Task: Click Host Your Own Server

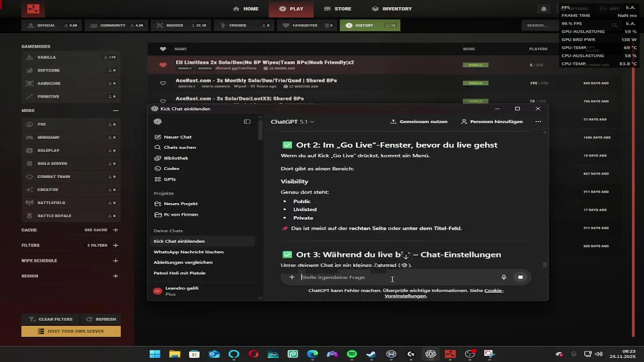Action: pos(71,331)
